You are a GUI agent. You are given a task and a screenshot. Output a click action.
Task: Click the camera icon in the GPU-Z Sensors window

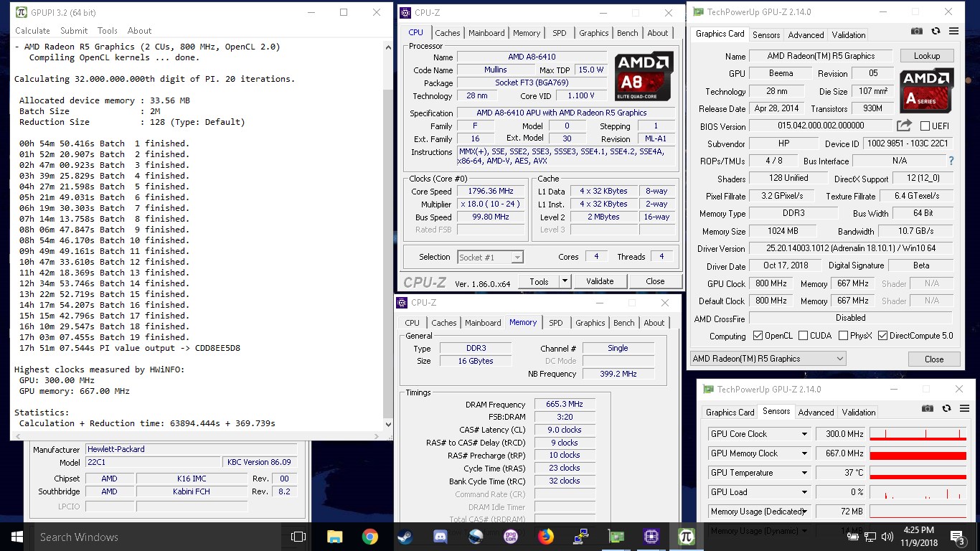click(x=928, y=408)
